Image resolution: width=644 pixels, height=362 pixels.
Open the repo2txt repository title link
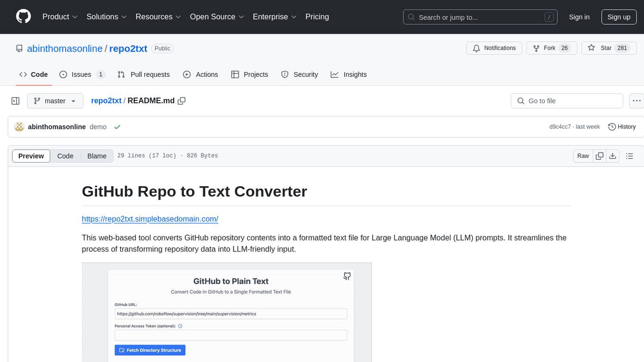(x=128, y=48)
